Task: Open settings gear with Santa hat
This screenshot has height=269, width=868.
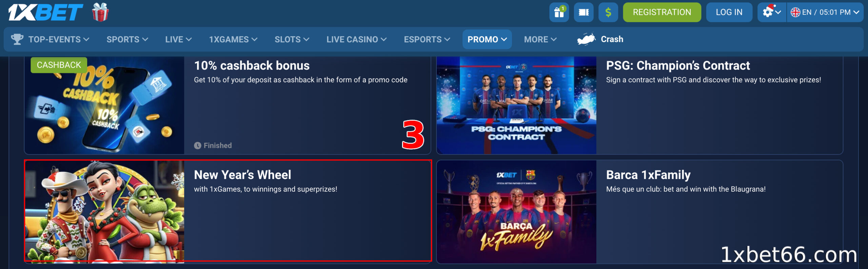Action: (772, 12)
